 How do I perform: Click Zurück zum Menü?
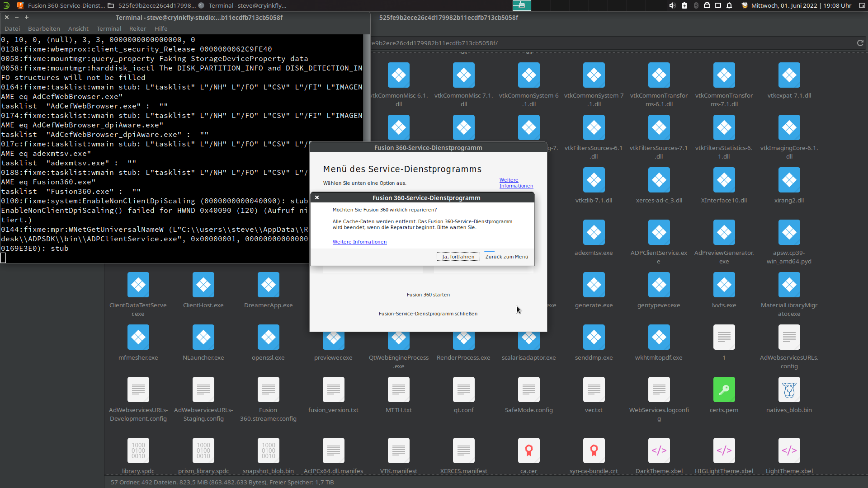coord(506,256)
